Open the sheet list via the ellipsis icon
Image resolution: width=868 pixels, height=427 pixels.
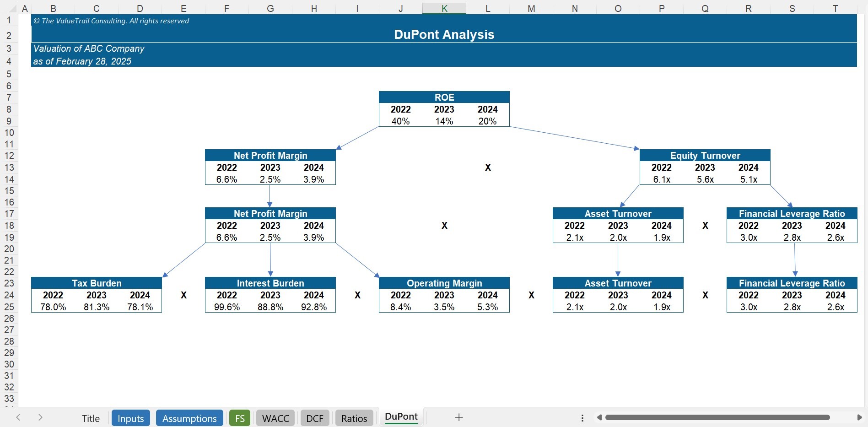click(x=582, y=417)
